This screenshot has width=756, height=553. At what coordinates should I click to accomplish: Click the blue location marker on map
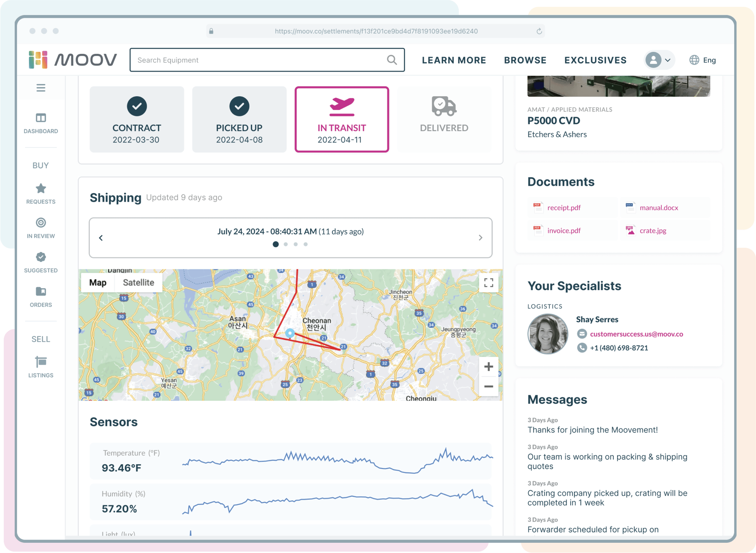click(290, 333)
